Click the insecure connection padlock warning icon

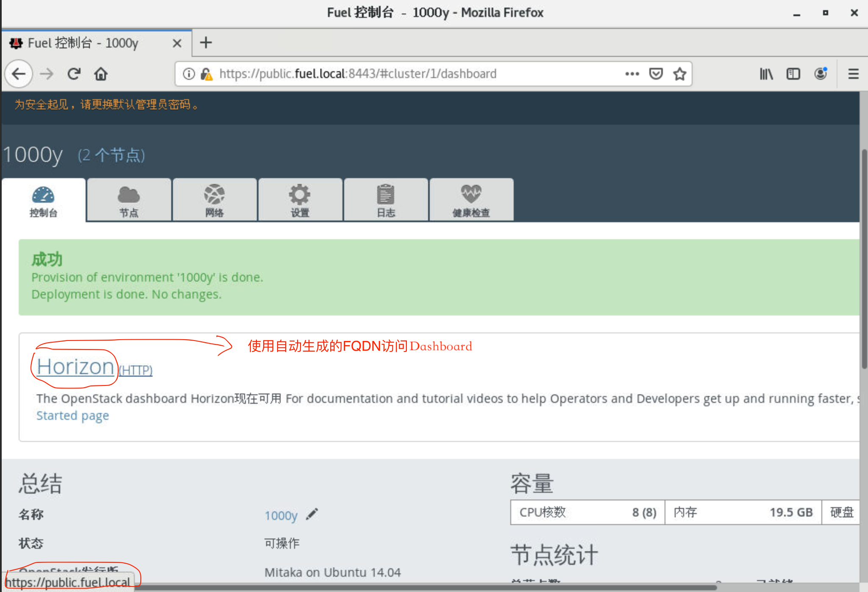tap(206, 74)
